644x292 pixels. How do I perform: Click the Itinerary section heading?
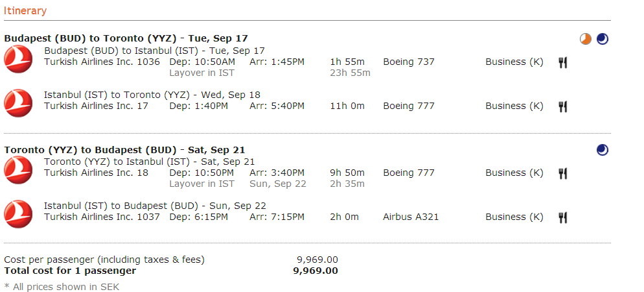(x=25, y=10)
